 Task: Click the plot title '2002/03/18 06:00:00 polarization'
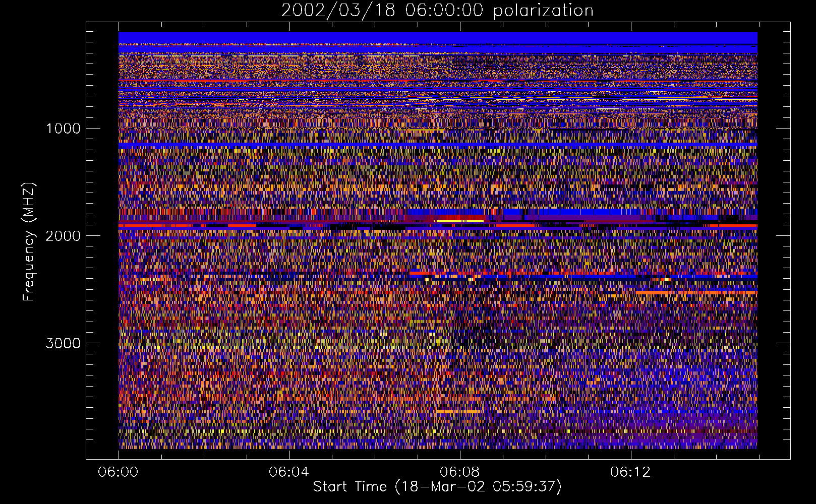pos(437,11)
